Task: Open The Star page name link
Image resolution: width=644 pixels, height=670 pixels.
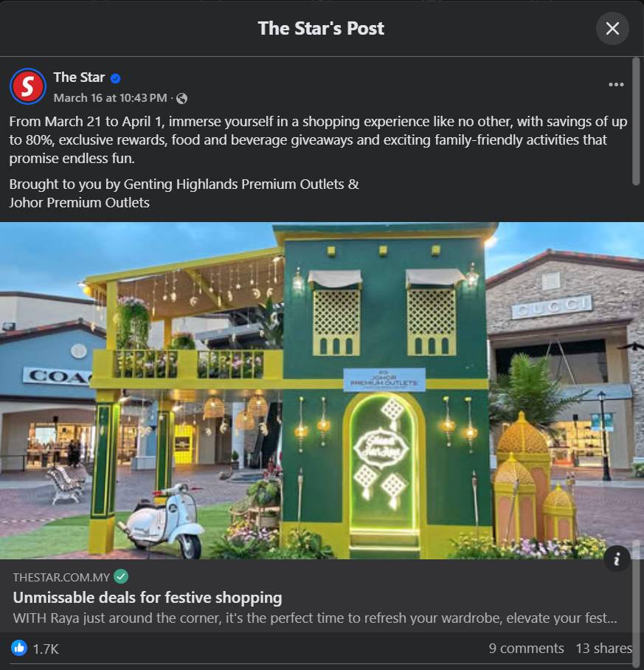Action: [x=79, y=77]
